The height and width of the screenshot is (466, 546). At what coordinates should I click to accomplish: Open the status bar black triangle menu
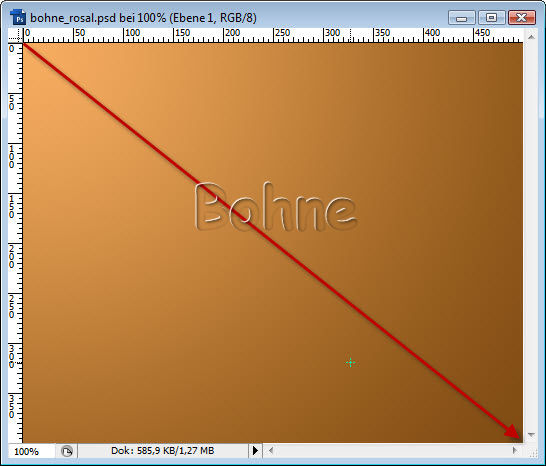[255, 451]
